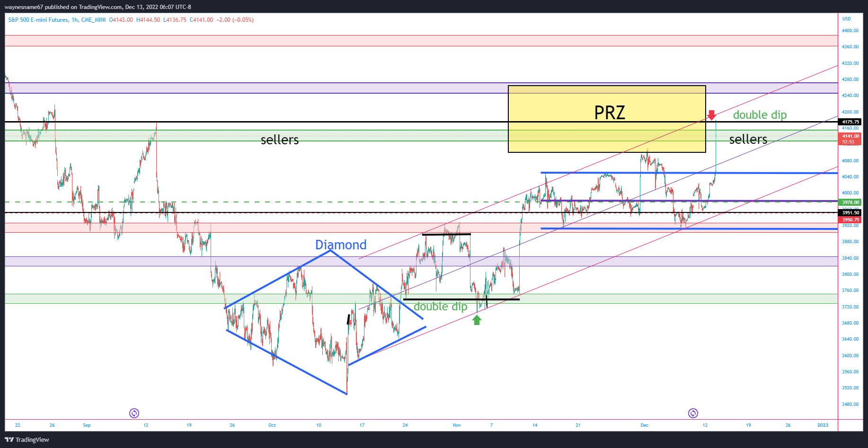This screenshot has width=868, height=448.
Task: Click the purple circular icon near Sep on time axis
Action: click(x=134, y=413)
